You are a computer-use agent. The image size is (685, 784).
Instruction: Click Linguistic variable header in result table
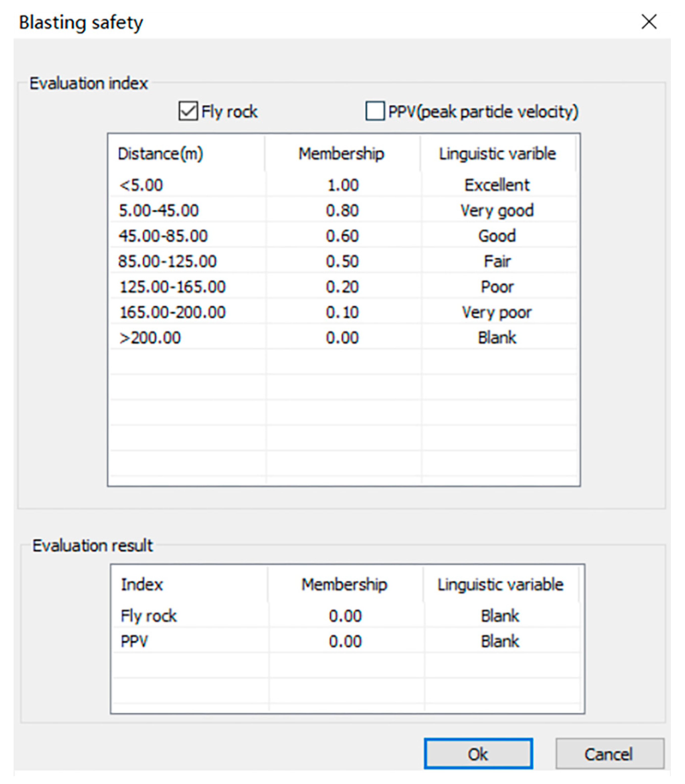click(500, 585)
